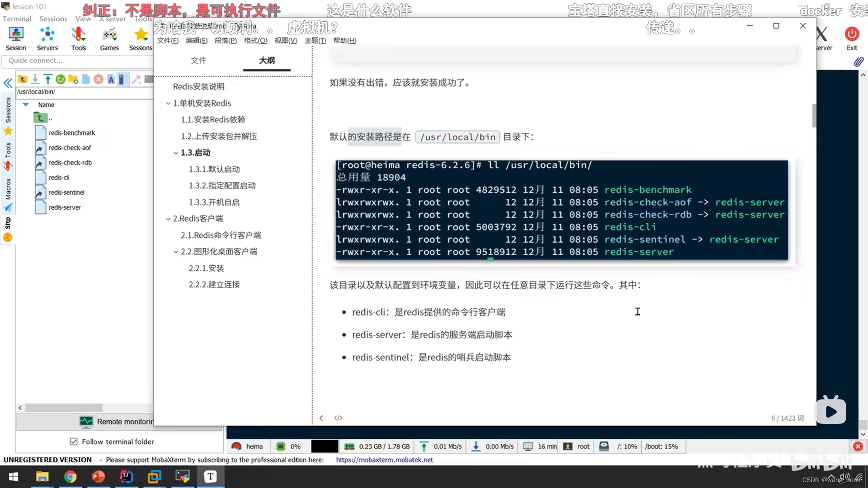Switch to the 文件 tab in sidebar
The height and width of the screenshot is (488, 868).
pyautogui.click(x=198, y=61)
